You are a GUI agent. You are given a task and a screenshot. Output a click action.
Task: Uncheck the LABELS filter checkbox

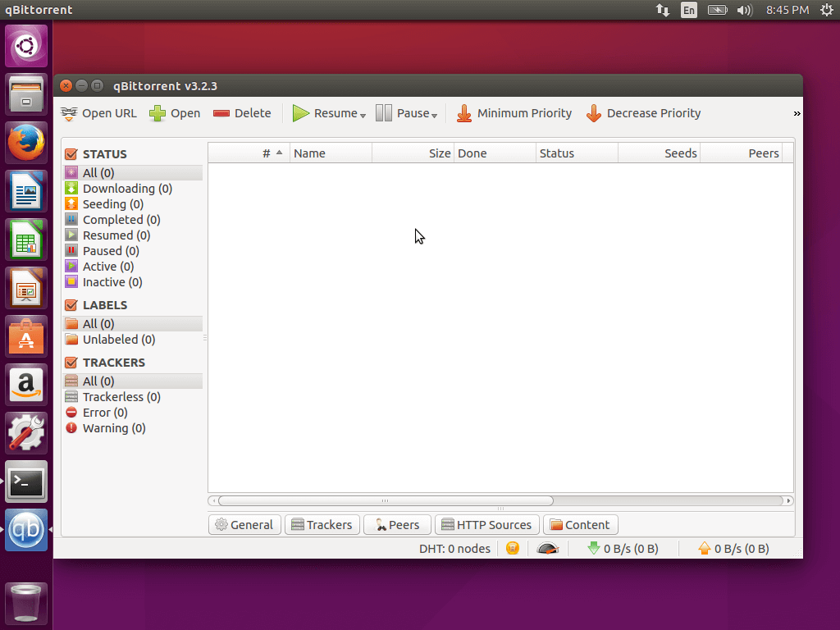click(71, 305)
